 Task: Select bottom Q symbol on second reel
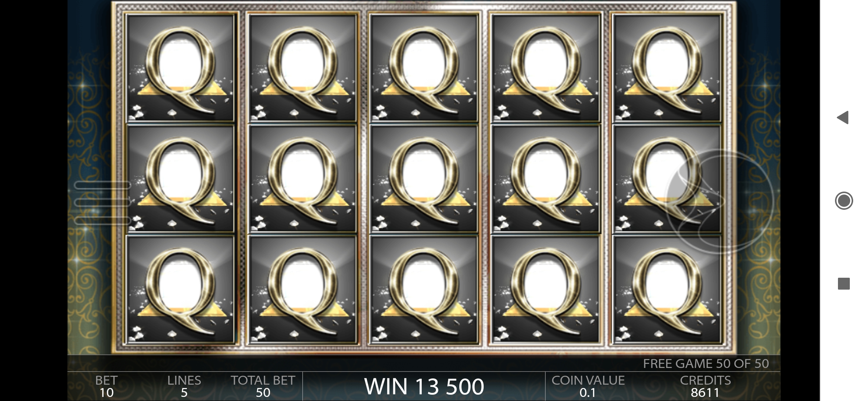[x=302, y=290]
